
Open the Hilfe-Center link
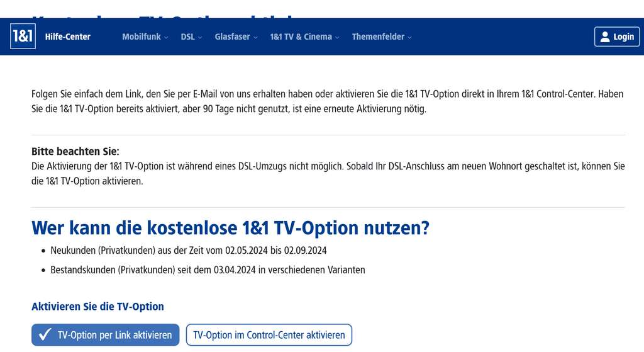(x=68, y=37)
